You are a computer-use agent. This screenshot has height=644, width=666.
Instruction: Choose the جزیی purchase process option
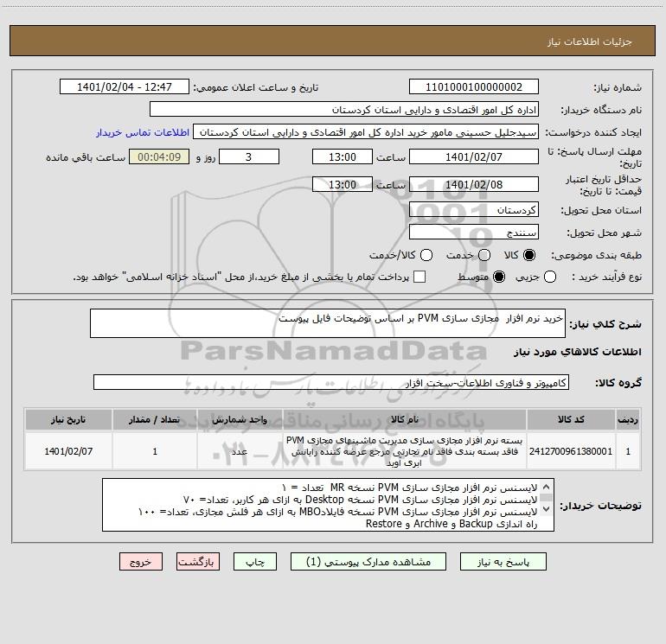550,277
